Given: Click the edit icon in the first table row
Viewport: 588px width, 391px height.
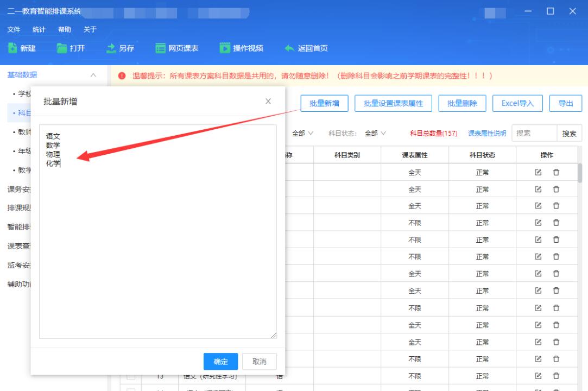Looking at the screenshot, I should click(x=538, y=172).
